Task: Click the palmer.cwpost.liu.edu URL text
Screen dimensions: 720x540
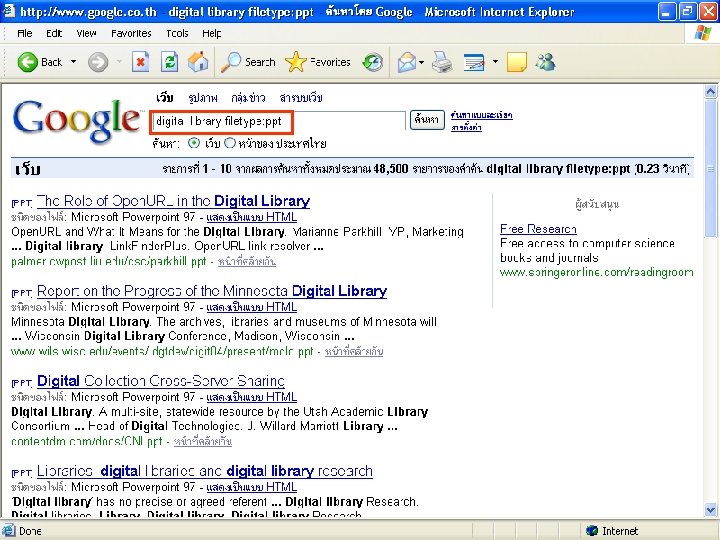Action: [109, 262]
